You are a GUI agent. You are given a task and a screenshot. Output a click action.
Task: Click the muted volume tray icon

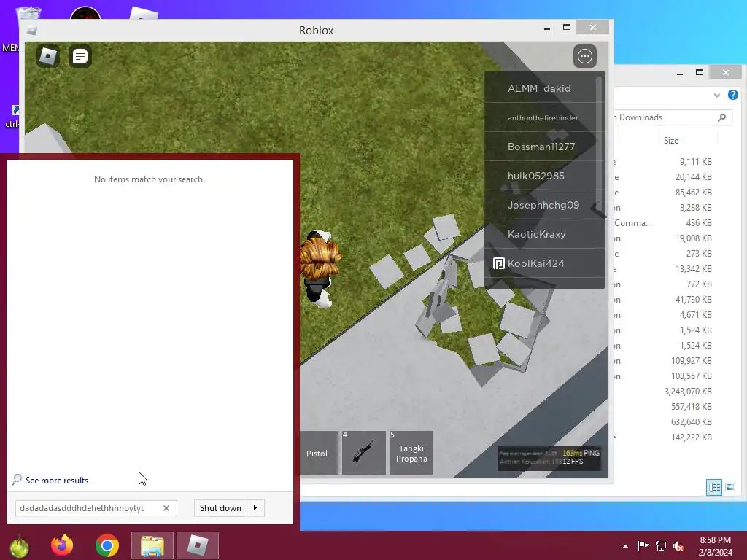click(679, 545)
